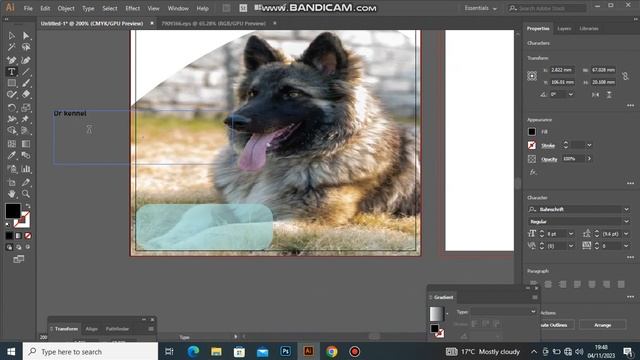Expand the font size dropdown
The width and height of the screenshot is (640, 360).
coord(571,234)
